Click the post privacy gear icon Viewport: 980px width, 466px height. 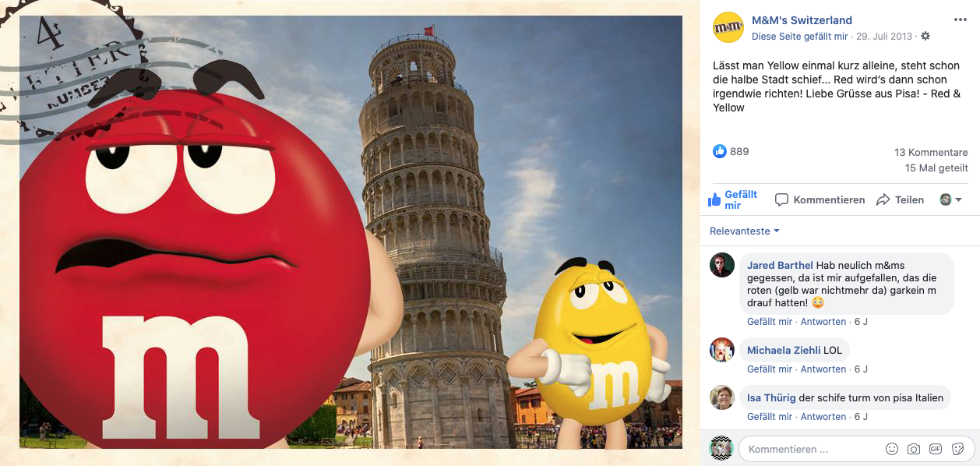pos(925,37)
